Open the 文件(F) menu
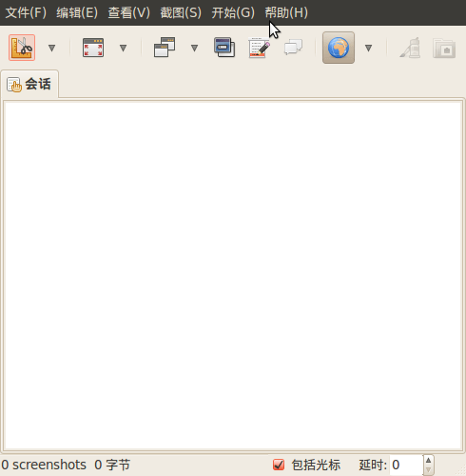466x476 pixels. click(26, 12)
